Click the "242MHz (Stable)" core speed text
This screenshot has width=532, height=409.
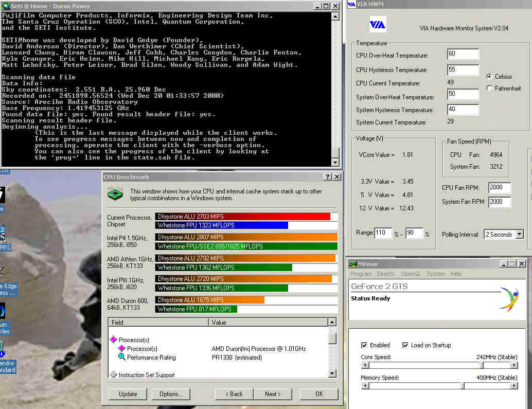[496, 357]
